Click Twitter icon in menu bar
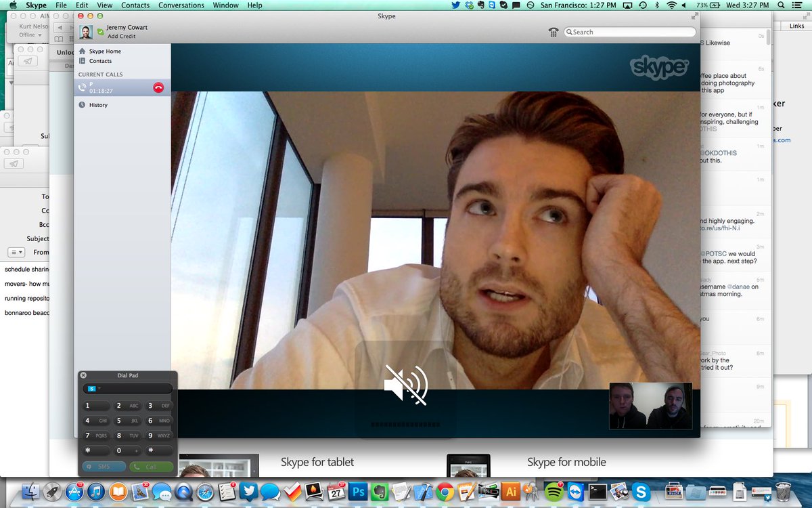Screen dimensions: 812x508 click(455, 5)
